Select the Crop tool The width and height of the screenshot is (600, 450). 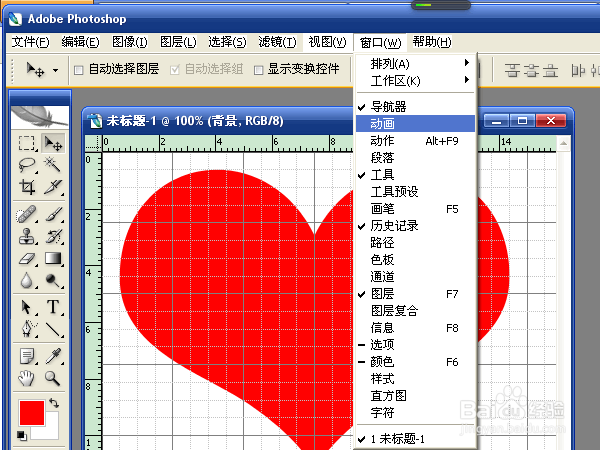pos(27,188)
